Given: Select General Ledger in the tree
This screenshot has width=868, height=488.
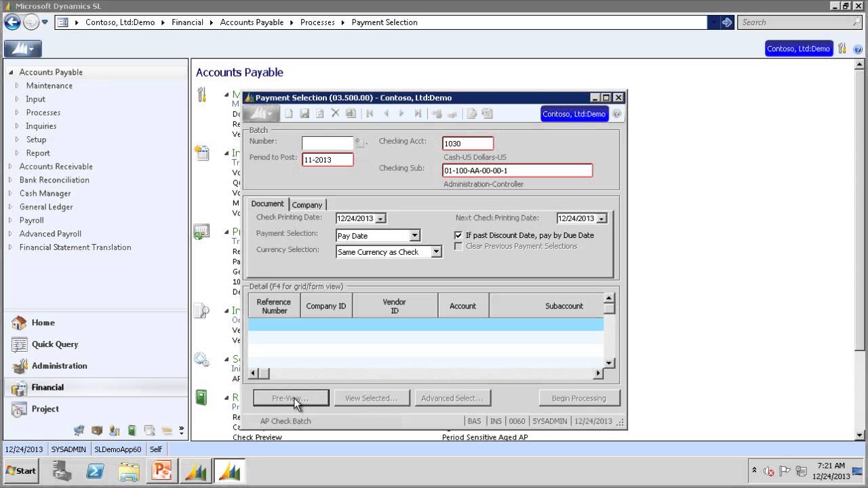Looking at the screenshot, I should (46, 207).
